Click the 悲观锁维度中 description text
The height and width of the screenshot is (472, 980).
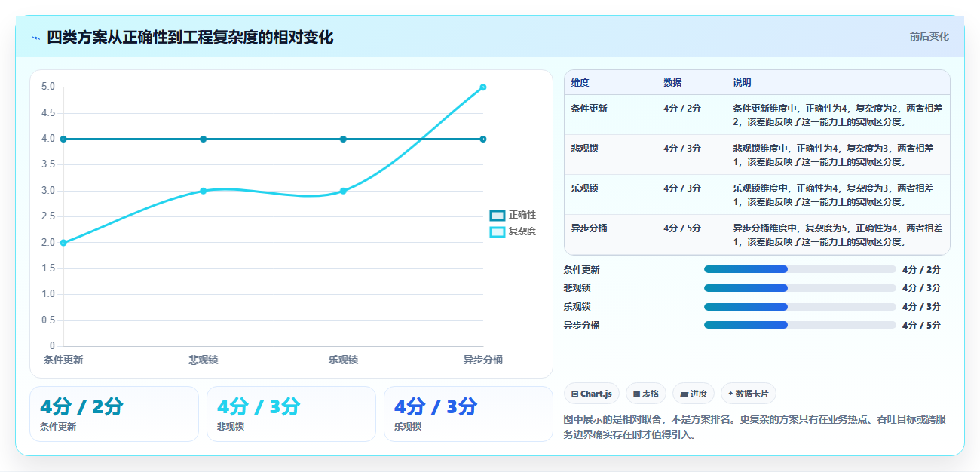[833, 155]
